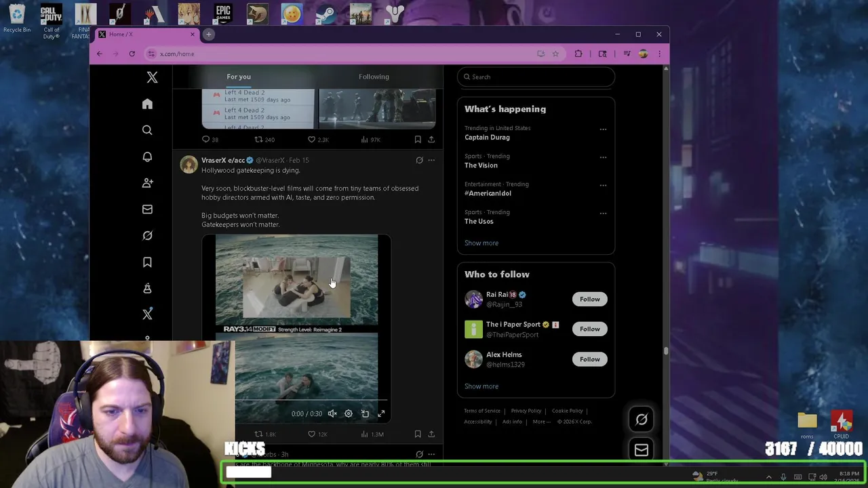Image resolution: width=868 pixels, height=488 pixels.
Task: Follow Alex Helms
Action: [589, 359]
